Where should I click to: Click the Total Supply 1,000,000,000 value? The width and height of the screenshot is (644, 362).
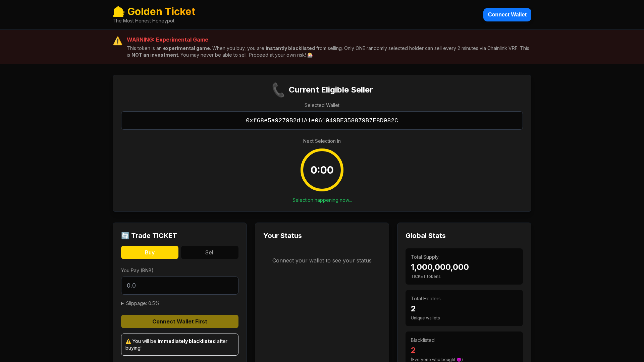[x=440, y=267]
